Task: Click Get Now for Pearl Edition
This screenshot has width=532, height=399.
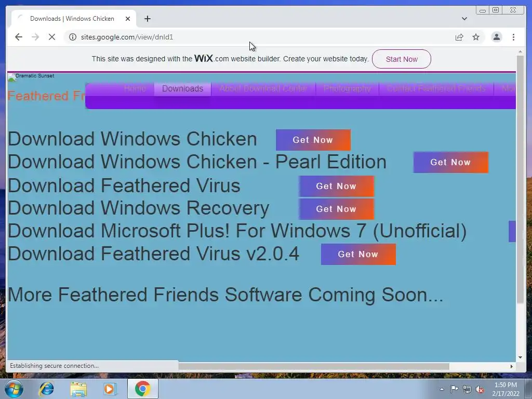Action: 450,162
